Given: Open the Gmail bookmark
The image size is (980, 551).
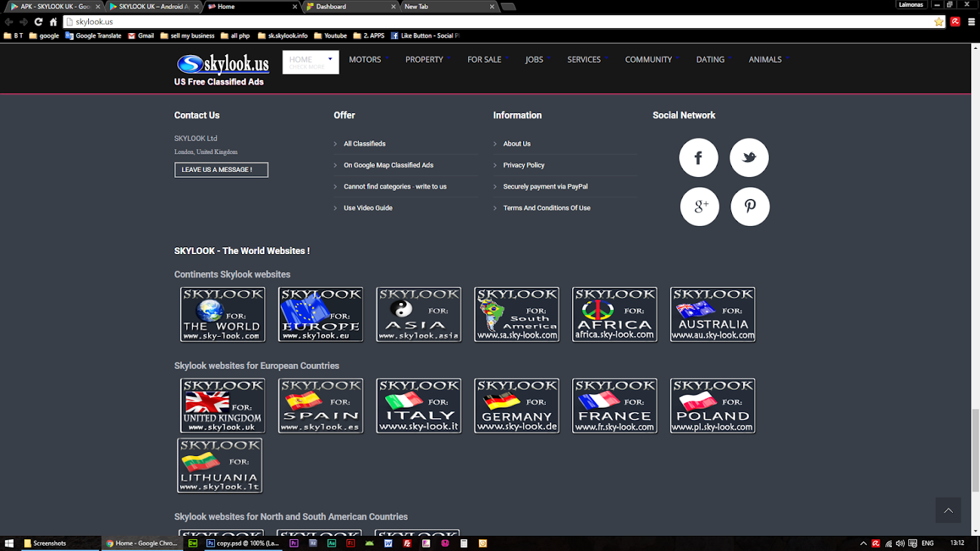Looking at the screenshot, I should coord(141,36).
